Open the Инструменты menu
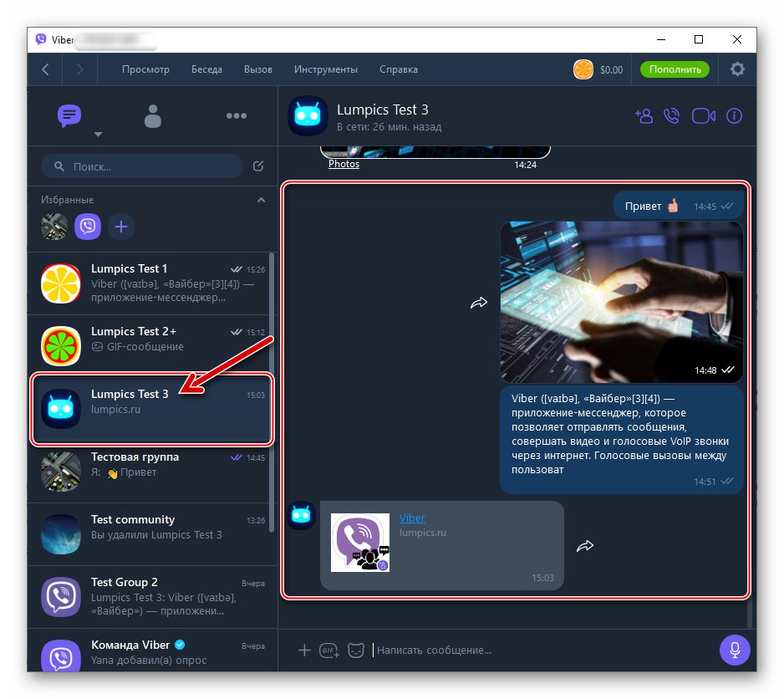The height and width of the screenshot is (699, 784). click(325, 69)
